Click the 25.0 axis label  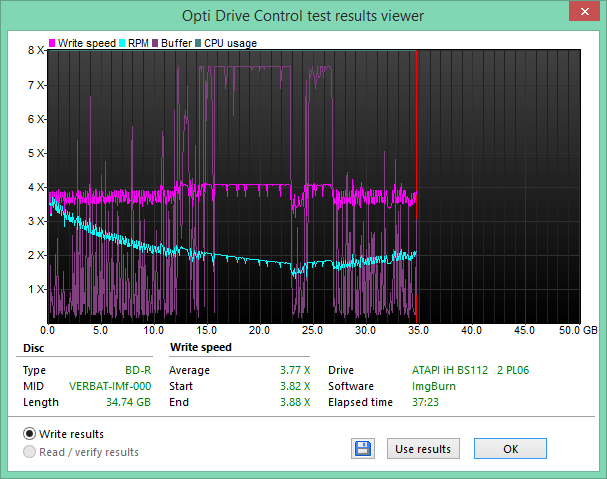point(312,330)
